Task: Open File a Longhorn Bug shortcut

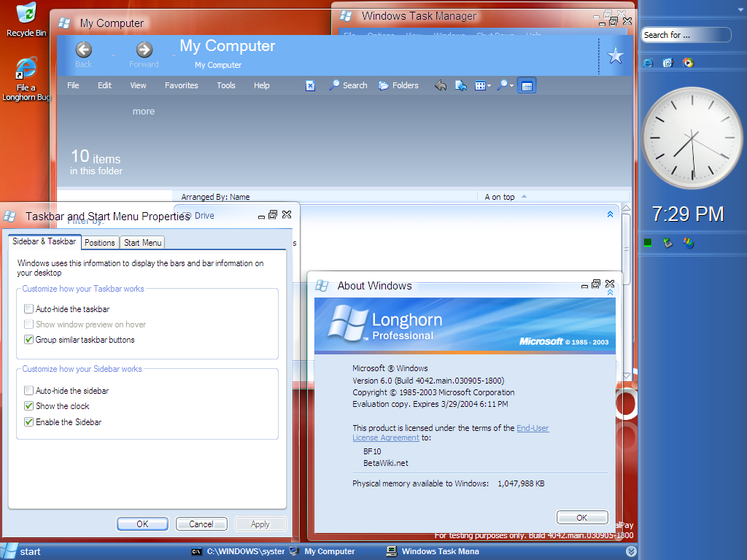Action: (26, 79)
